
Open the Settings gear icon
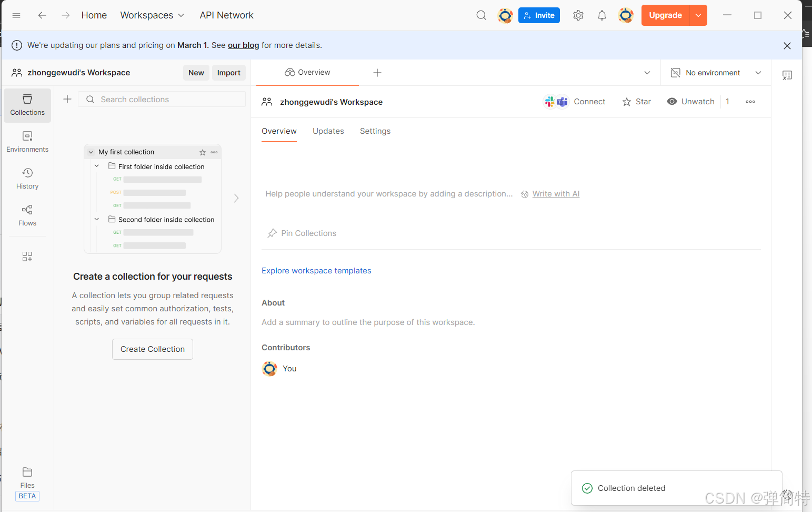point(578,15)
